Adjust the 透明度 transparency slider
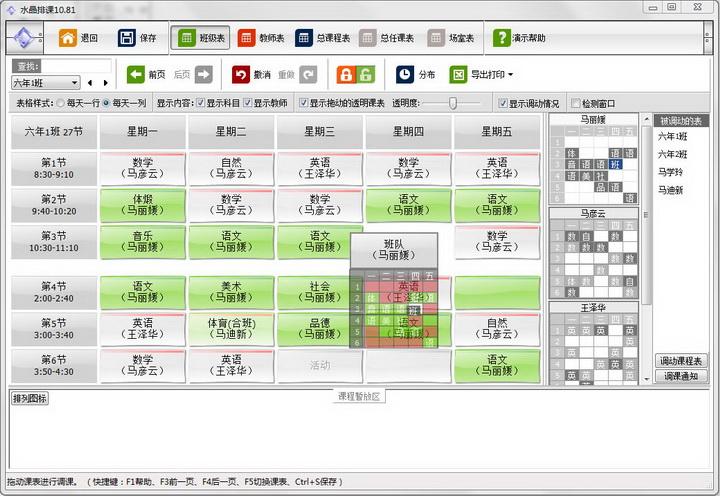This screenshot has height=496, width=720. pyautogui.click(x=453, y=103)
